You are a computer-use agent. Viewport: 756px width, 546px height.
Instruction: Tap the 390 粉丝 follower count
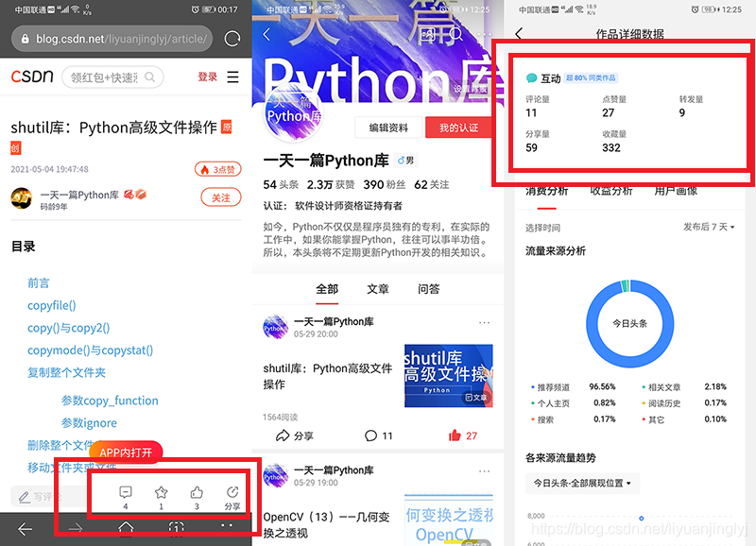(x=385, y=184)
